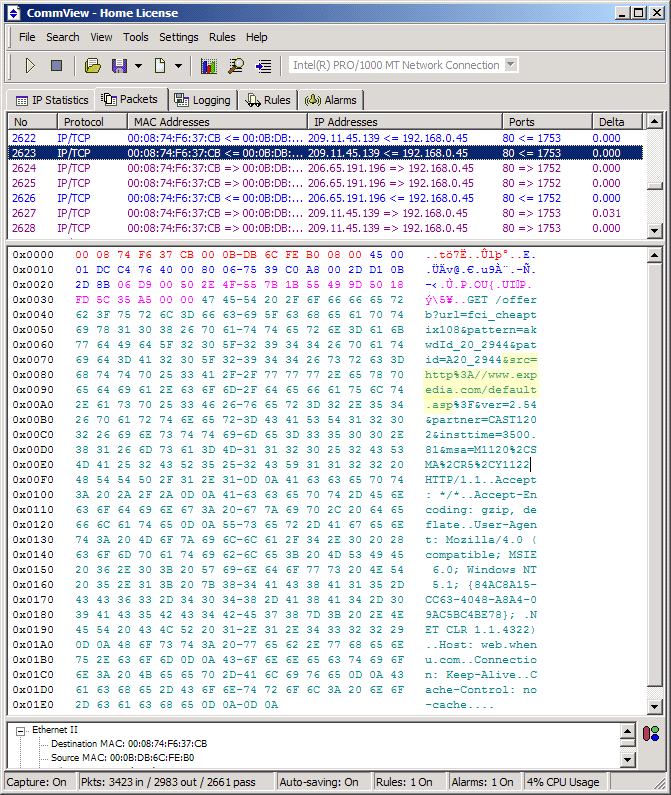Click the down arrow of hex view scrollbar
The width and height of the screenshot is (671, 795).
[x=654, y=706]
